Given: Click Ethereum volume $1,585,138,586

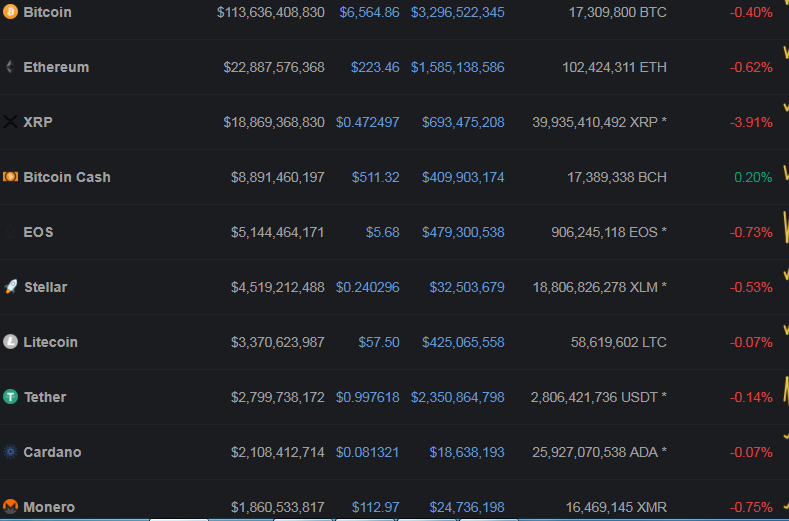Looking at the screenshot, I should point(457,67).
